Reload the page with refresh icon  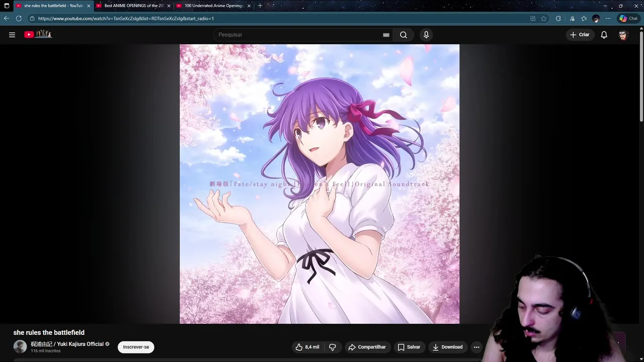19,19
